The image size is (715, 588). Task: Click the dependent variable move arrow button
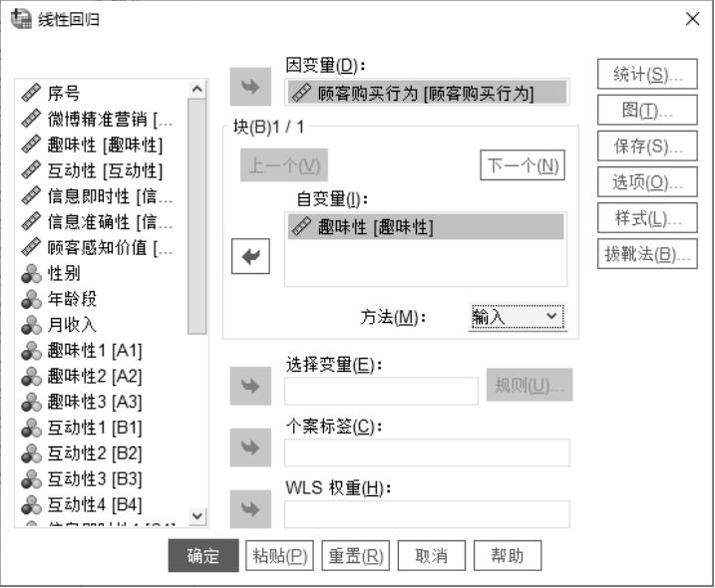click(x=250, y=87)
